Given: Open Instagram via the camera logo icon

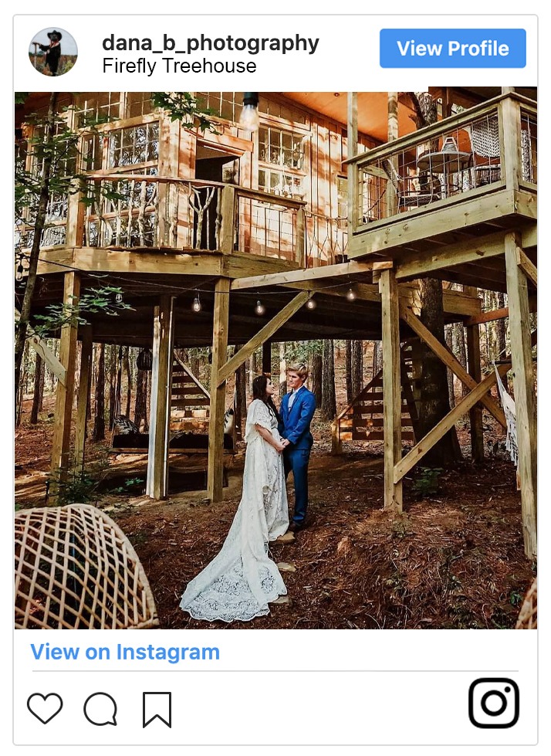Looking at the screenshot, I should (494, 703).
